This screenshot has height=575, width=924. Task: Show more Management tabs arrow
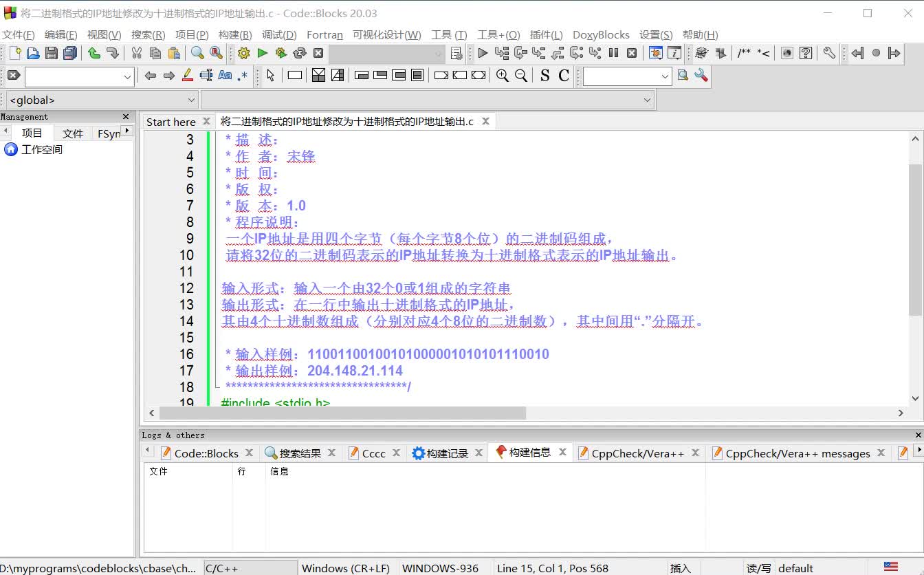pyautogui.click(x=126, y=131)
